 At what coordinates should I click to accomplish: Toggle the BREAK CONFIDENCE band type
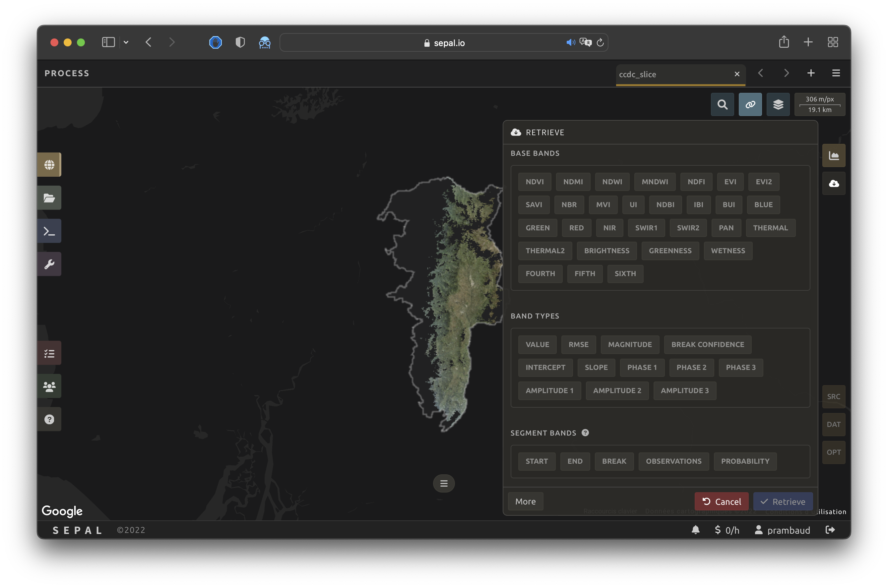coord(707,345)
